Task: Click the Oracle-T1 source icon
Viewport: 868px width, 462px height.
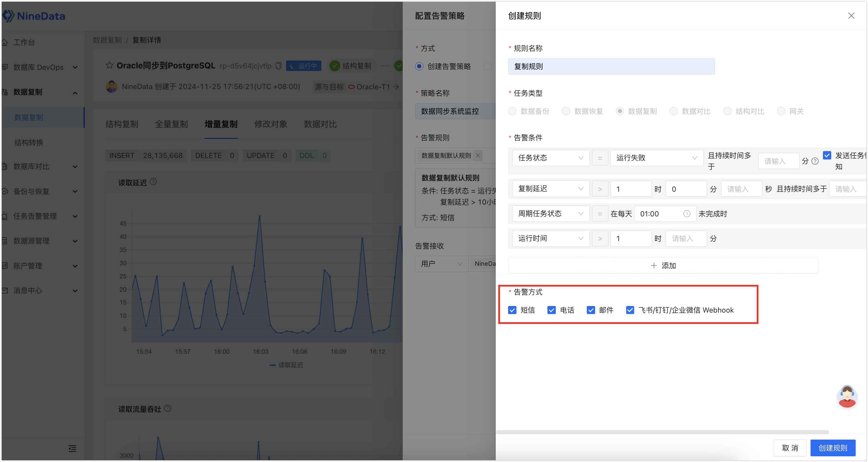Action: click(351, 87)
